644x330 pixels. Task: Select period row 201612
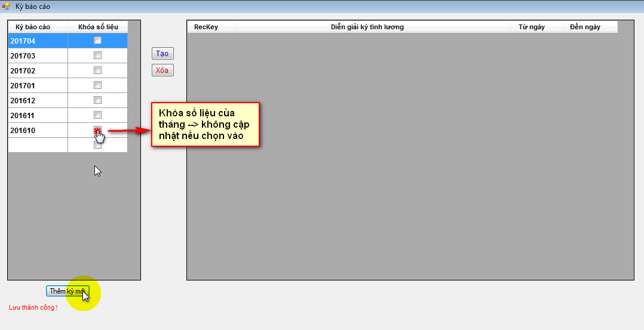pyautogui.click(x=68, y=101)
